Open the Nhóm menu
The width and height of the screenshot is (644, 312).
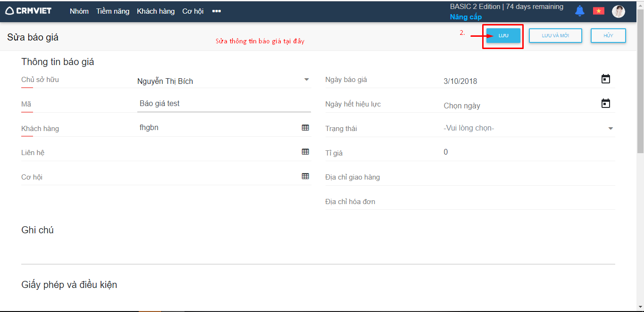click(79, 11)
